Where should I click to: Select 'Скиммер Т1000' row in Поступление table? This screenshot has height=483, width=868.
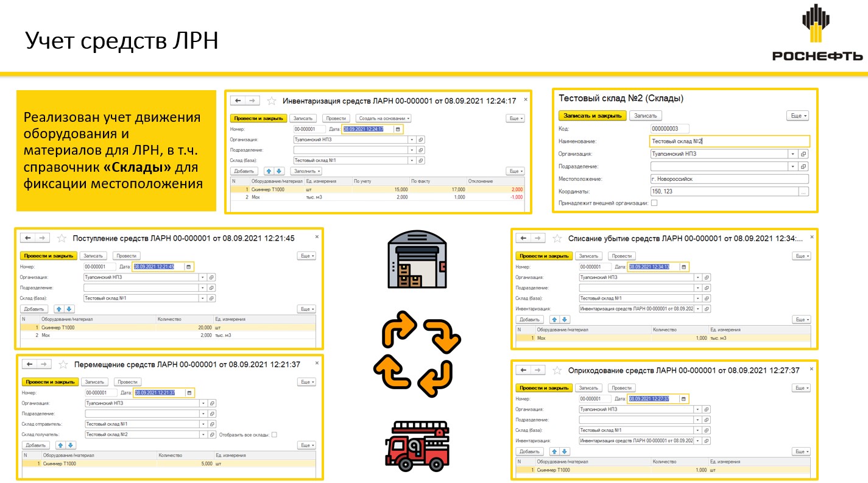point(91,328)
